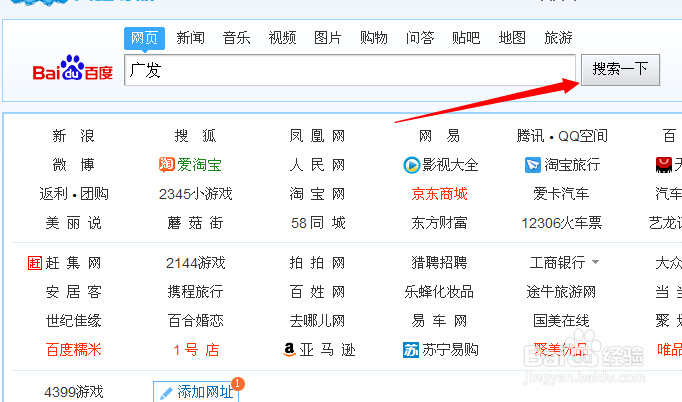Click the 爱淘宝 orange icon
The image size is (682, 402).
[167, 165]
